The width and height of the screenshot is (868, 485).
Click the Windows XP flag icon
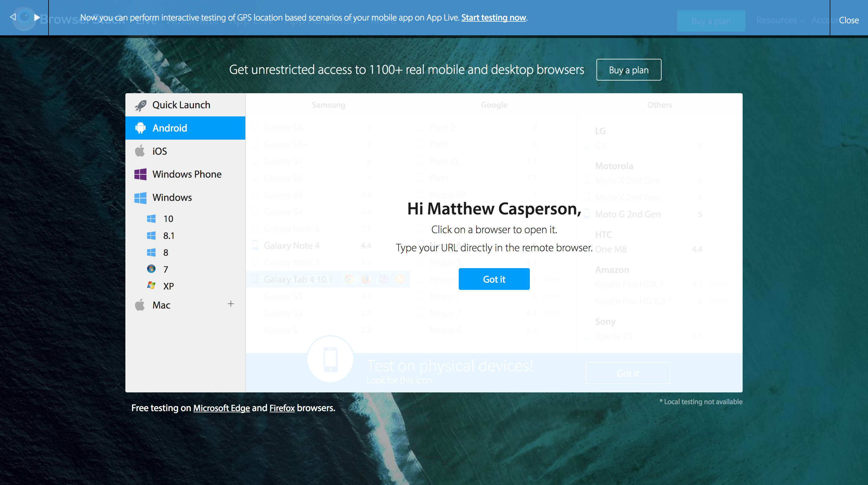point(151,286)
